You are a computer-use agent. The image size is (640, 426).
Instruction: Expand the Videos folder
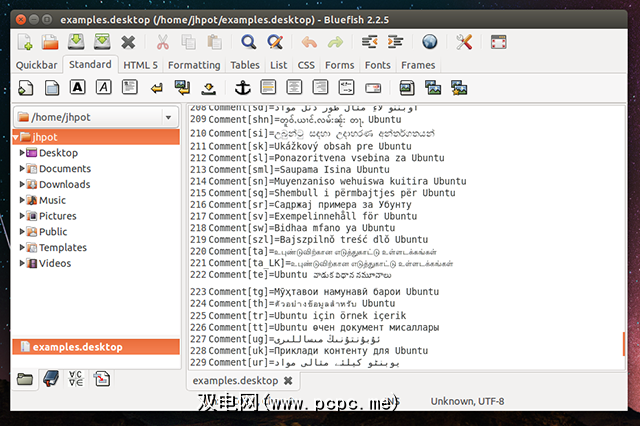22,263
